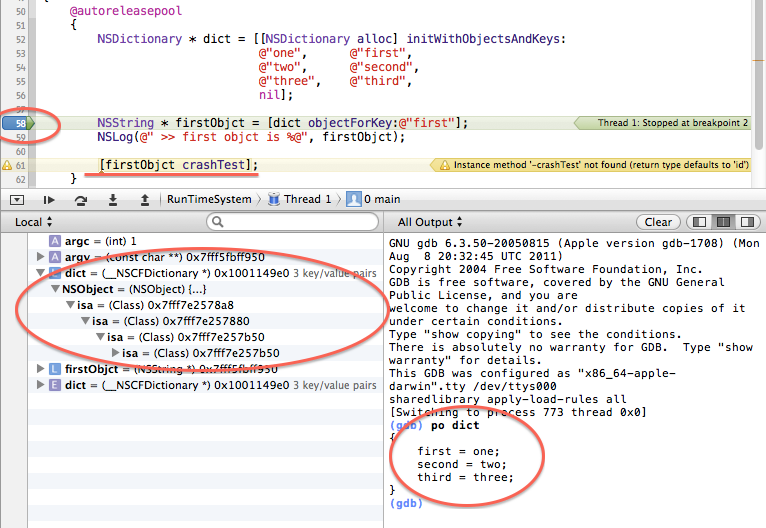Collapse the first dict variable row
Screen dimensions: 766x528
pyautogui.click(x=41, y=273)
